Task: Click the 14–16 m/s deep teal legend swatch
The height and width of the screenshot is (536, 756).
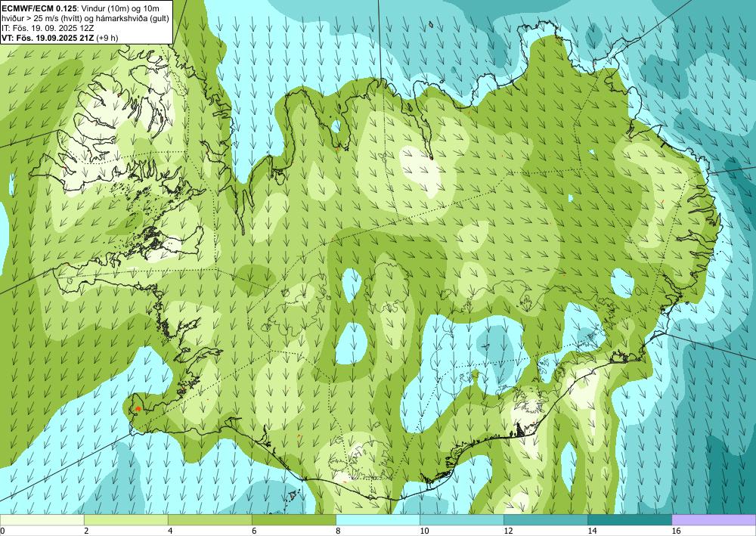Action: coord(629,519)
